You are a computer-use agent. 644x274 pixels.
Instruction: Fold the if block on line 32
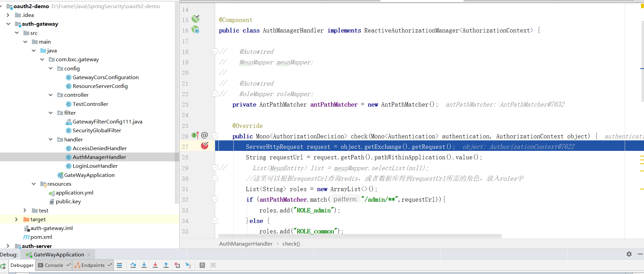(215, 199)
